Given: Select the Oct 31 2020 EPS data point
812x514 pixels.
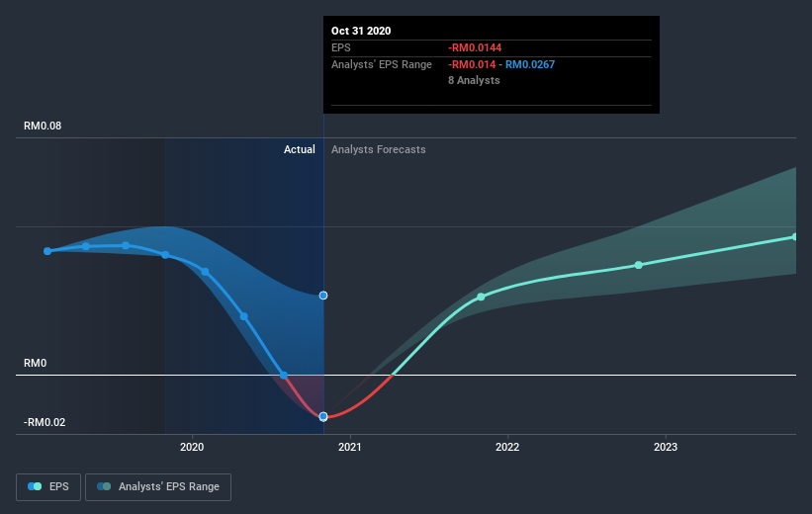Looking at the screenshot, I should point(323,417).
